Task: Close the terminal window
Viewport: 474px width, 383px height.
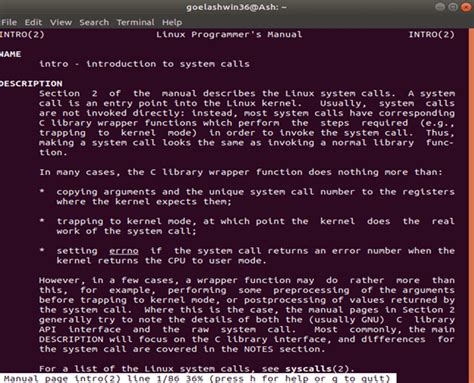Action: click(466, 7)
